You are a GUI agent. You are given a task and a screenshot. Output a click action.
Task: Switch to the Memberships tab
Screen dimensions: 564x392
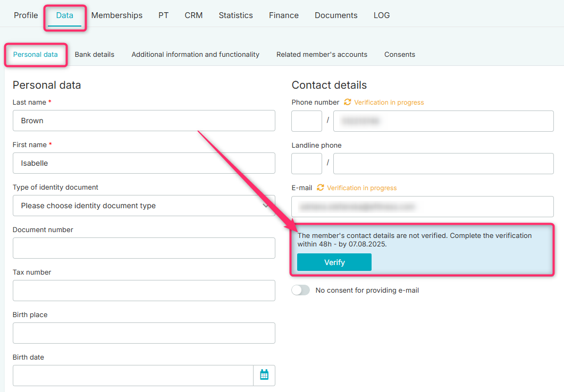pyautogui.click(x=117, y=15)
